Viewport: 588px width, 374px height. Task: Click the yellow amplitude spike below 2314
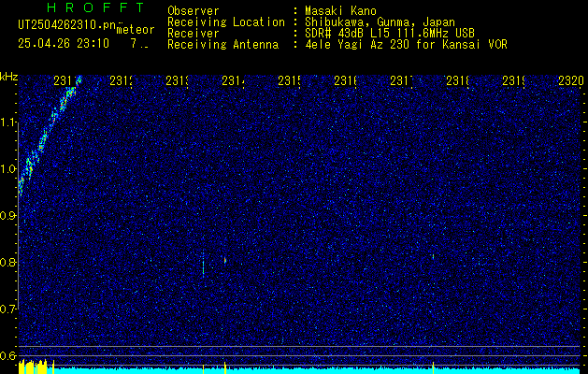[x=225, y=367]
